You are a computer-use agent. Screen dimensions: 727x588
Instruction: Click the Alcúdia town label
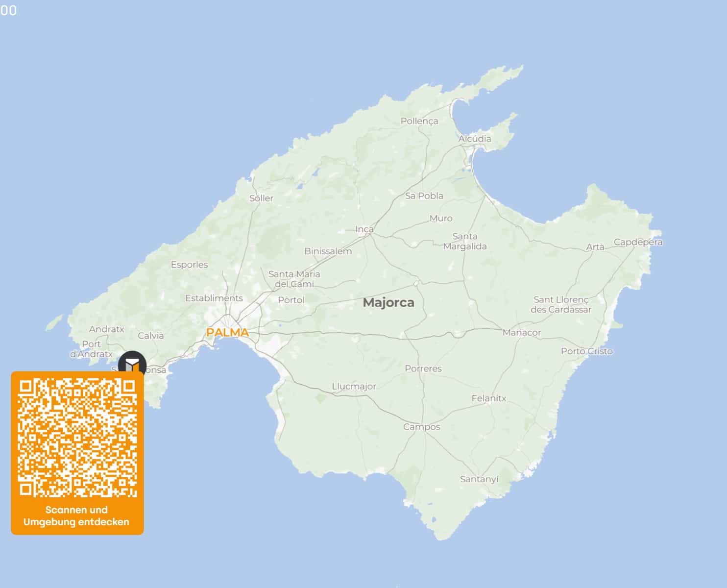tap(475, 139)
